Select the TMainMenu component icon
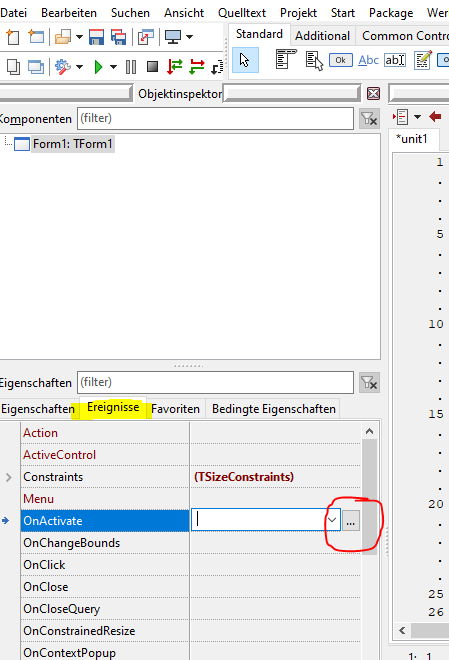 pyautogui.click(x=286, y=59)
